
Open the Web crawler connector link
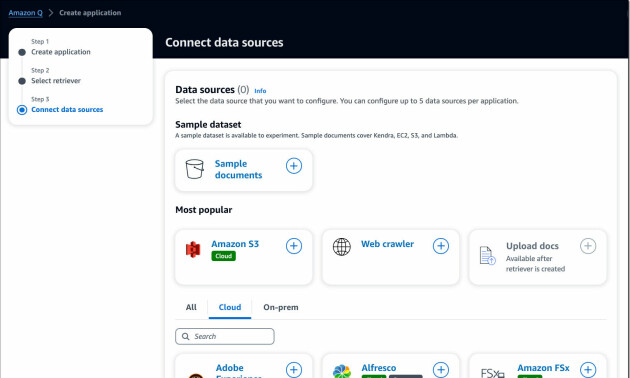tap(387, 244)
